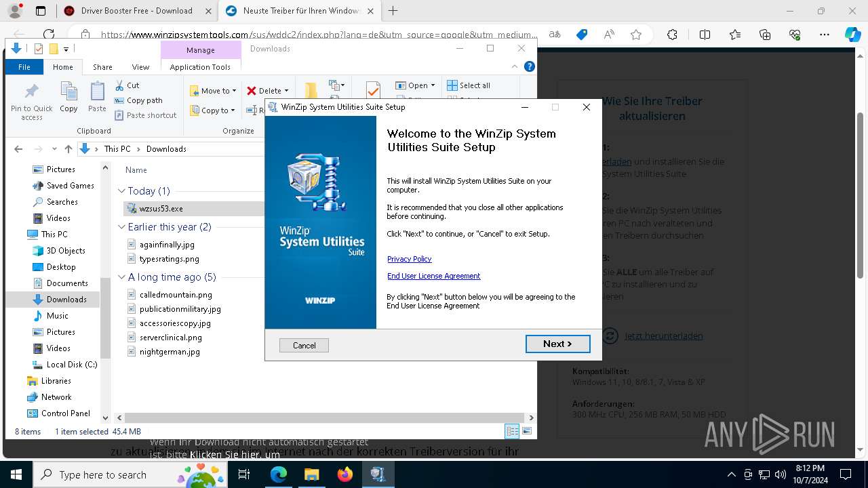Click the Copy ribbon icon

[68, 97]
